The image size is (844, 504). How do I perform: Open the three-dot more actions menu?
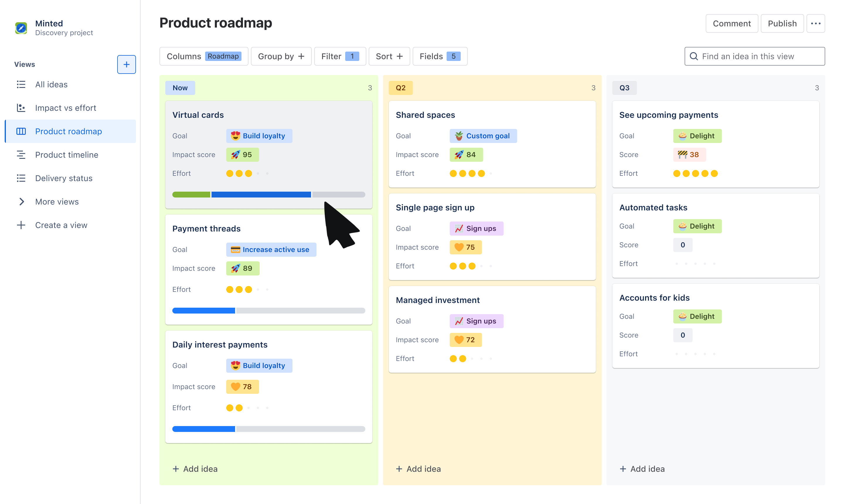(816, 23)
